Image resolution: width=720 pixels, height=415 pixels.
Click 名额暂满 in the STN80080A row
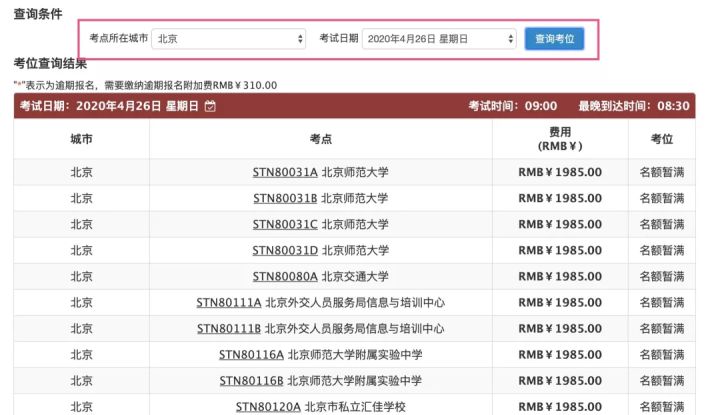tap(662, 277)
